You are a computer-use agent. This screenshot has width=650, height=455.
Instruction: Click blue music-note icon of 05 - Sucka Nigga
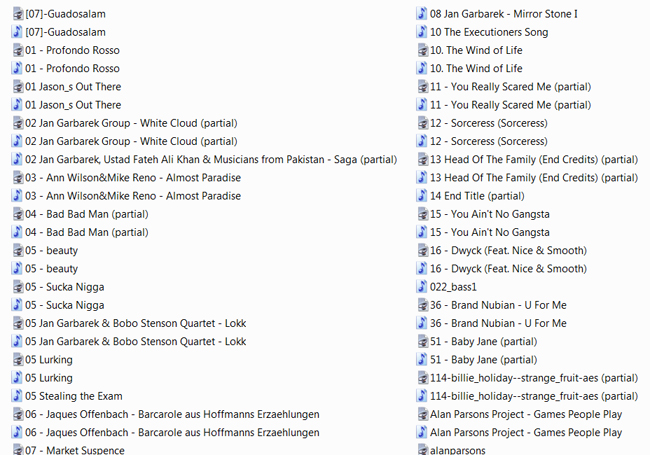(17, 305)
